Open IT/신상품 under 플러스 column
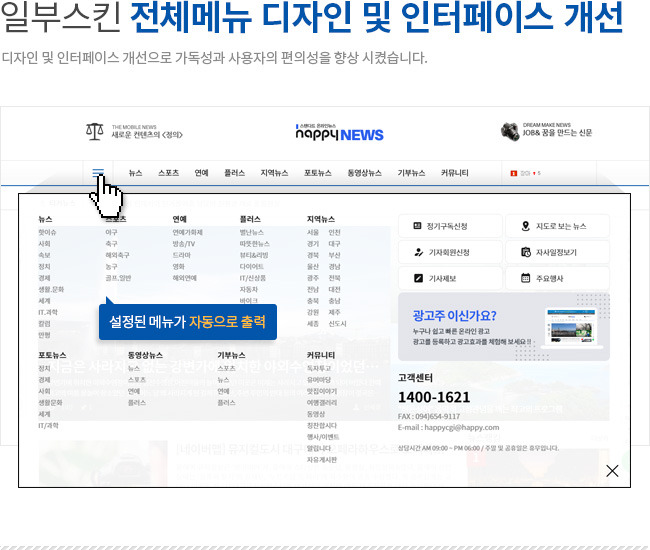The height and width of the screenshot is (550, 650). [252, 278]
